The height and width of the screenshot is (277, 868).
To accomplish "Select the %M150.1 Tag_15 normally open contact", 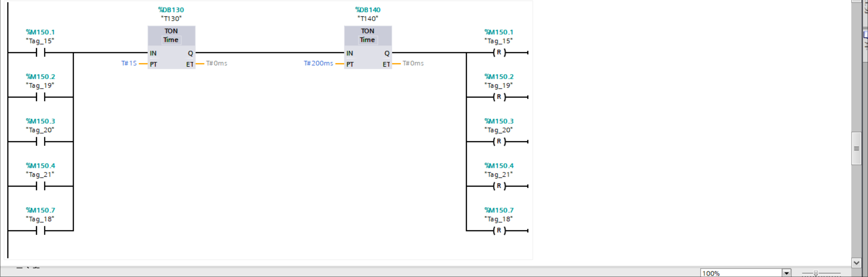I will click(x=40, y=53).
